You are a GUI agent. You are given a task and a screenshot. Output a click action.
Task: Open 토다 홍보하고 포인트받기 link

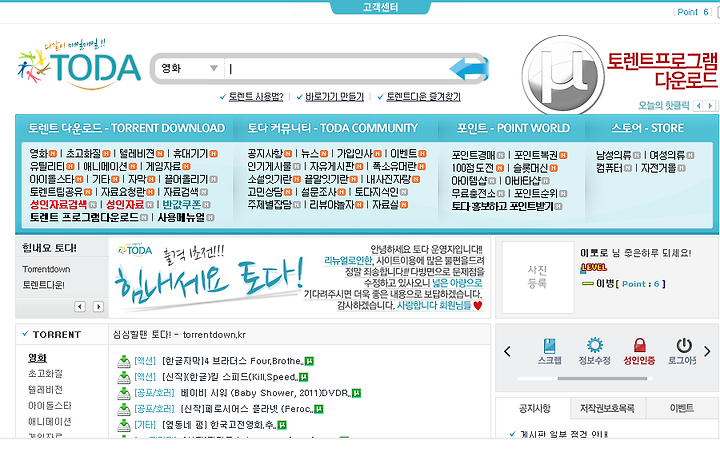tap(502, 206)
